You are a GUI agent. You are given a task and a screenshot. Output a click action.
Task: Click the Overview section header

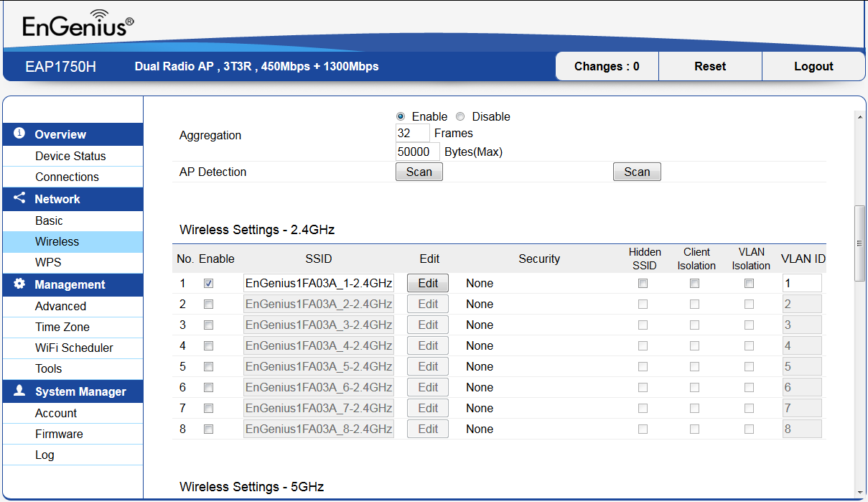73,134
